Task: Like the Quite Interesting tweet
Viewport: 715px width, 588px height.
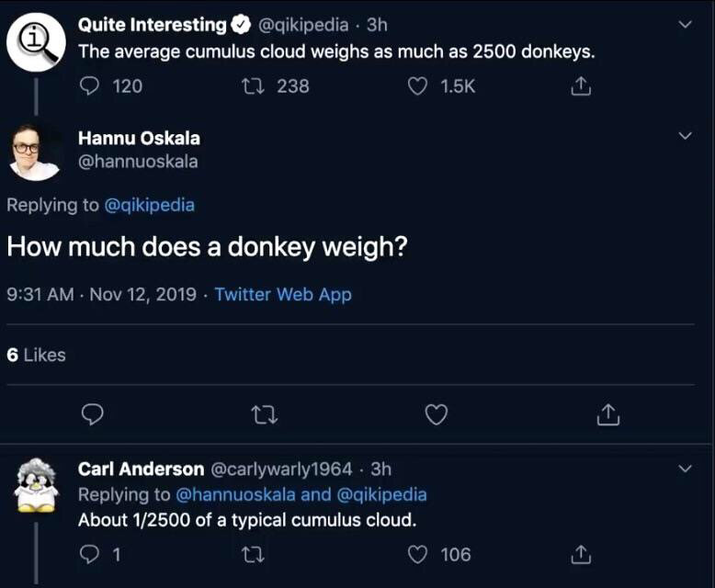Action: click(x=418, y=86)
